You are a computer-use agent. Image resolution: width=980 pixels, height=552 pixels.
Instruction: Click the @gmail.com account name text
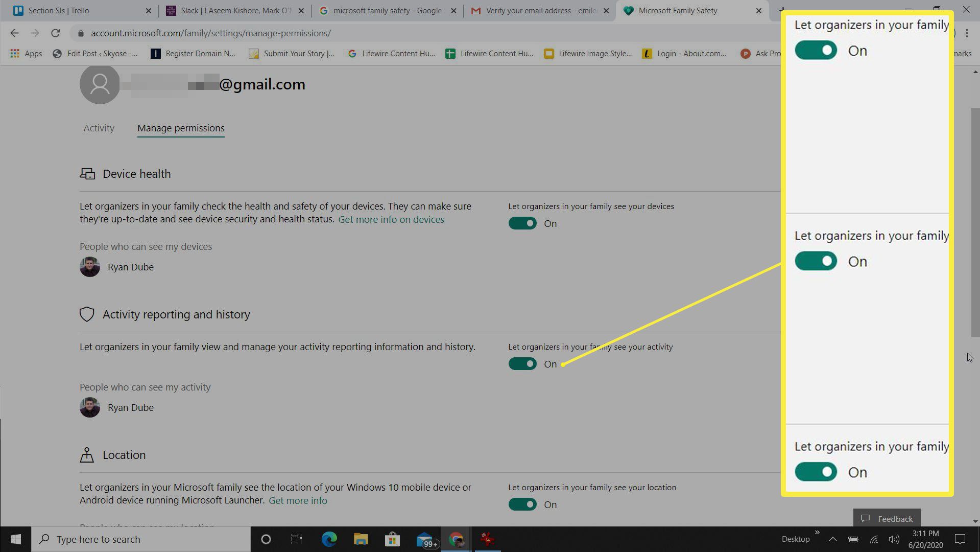[262, 84]
